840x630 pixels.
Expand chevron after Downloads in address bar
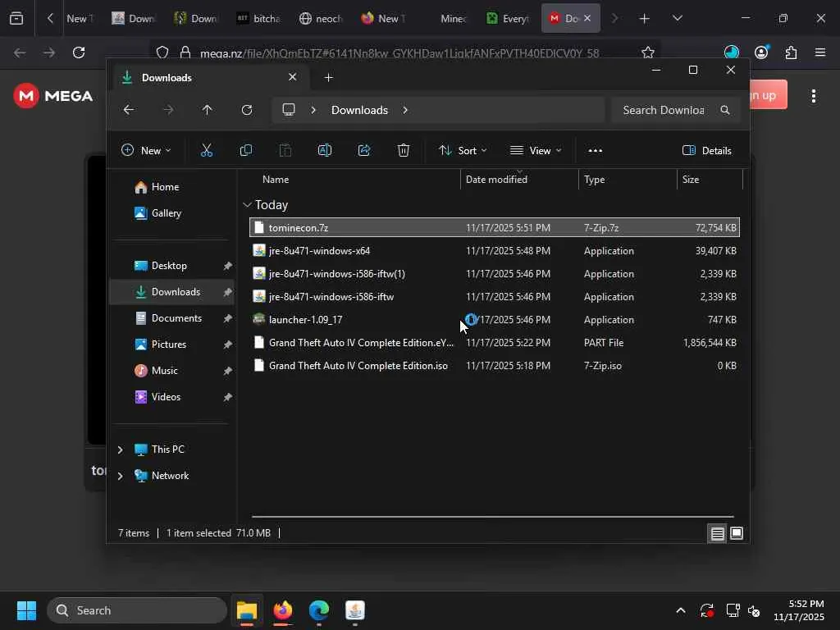click(405, 110)
